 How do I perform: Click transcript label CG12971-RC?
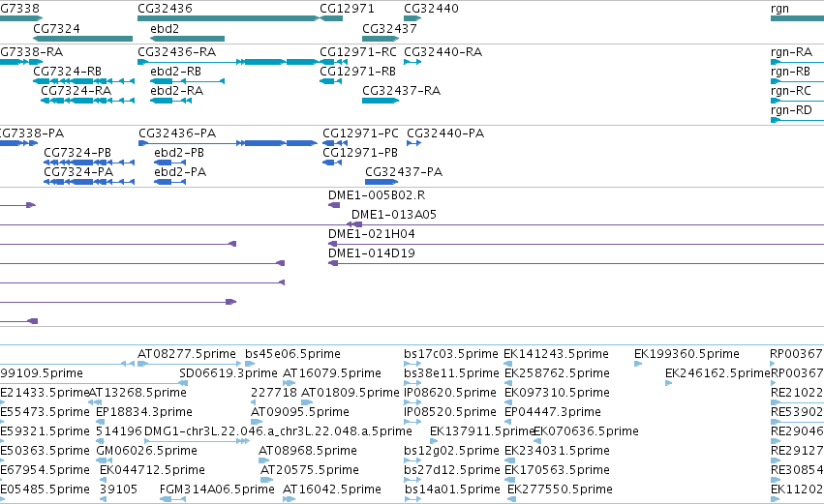[358, 52]
